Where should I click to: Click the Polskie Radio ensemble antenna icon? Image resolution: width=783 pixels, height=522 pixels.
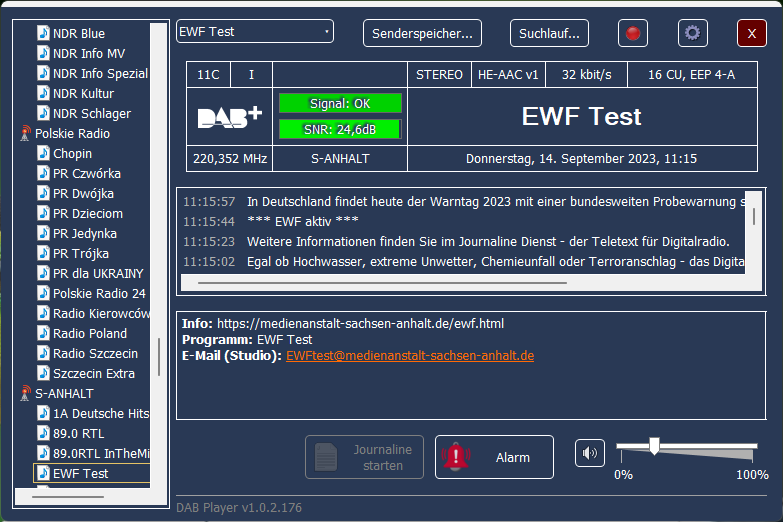[25, 133]
